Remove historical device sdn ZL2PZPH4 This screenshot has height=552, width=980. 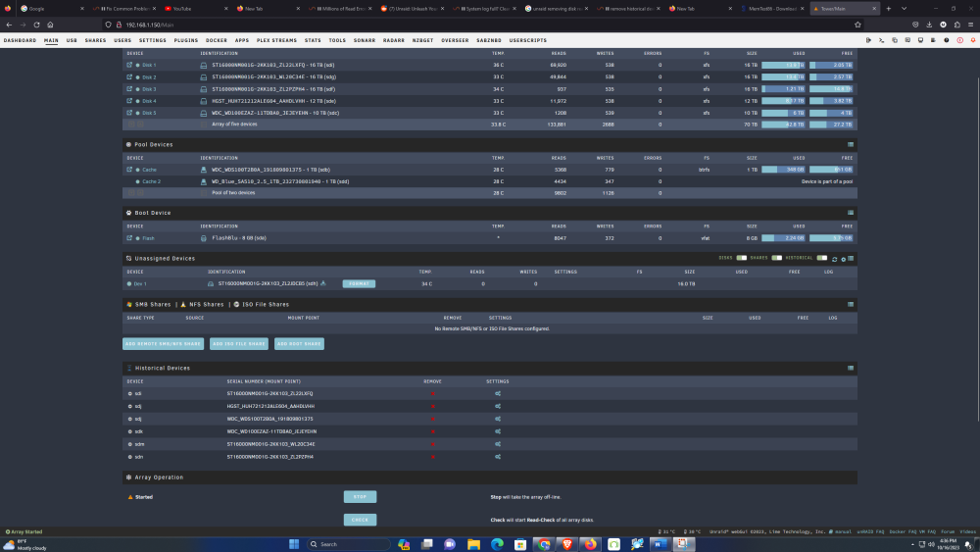(432, 457)
